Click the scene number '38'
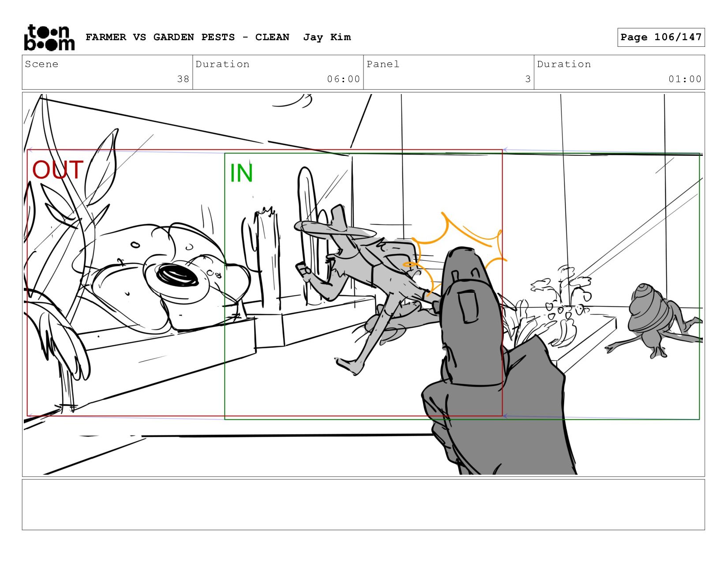The image size is (728, 563). (183, 79)
